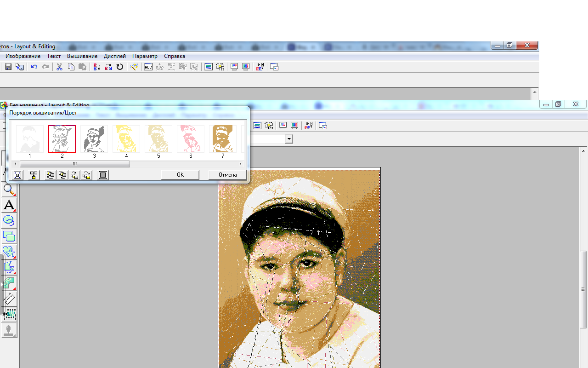Select the rectangle drawing tool

coord(9,236)
